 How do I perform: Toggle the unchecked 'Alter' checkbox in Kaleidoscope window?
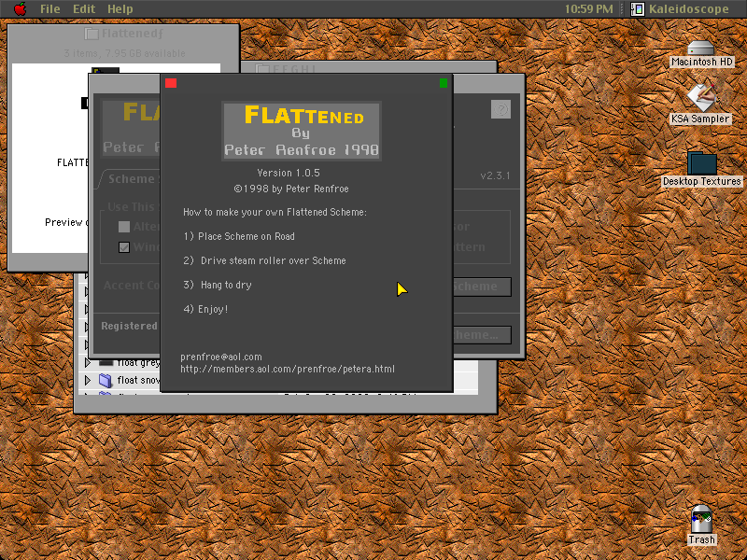(x=124, y=227)
